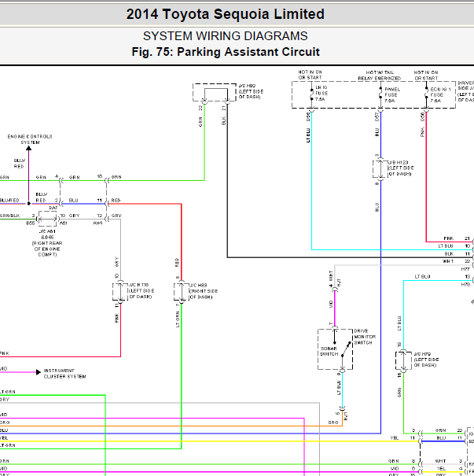This screenshot has height=476, width=474.
Task: Click the AH4 connector label
Action: click(97, 223)
